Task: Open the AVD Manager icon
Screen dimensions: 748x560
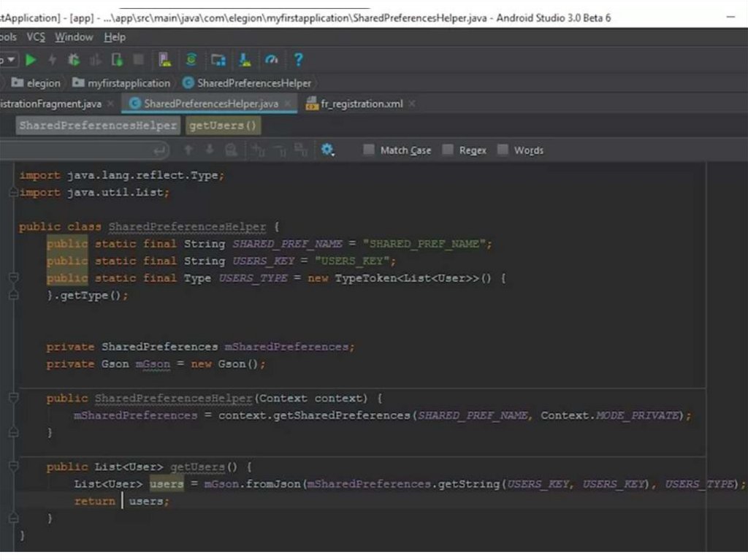Action: [x=165, y=60]
